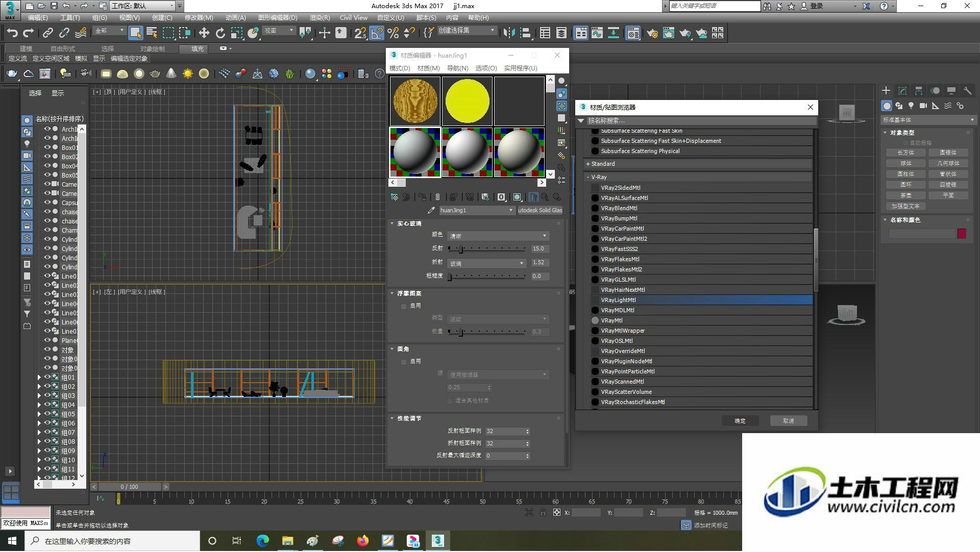Open Render Setup from toolbar

652,33
